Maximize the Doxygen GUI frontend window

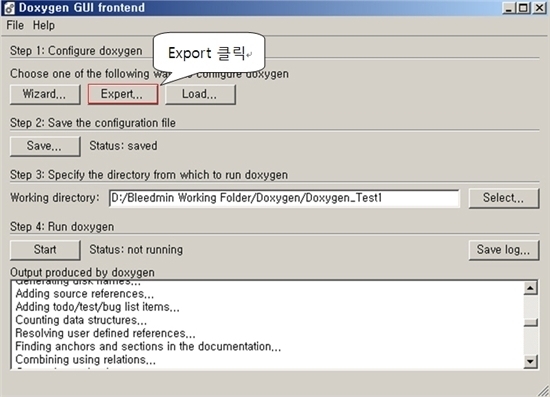523,8
